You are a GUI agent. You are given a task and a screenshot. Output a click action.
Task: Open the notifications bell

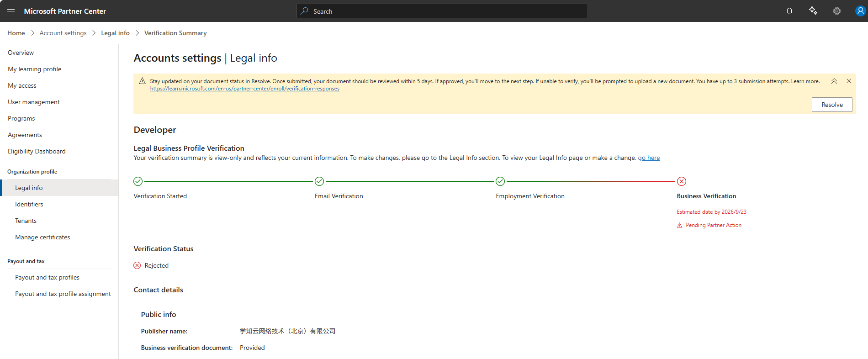[789, 11]
